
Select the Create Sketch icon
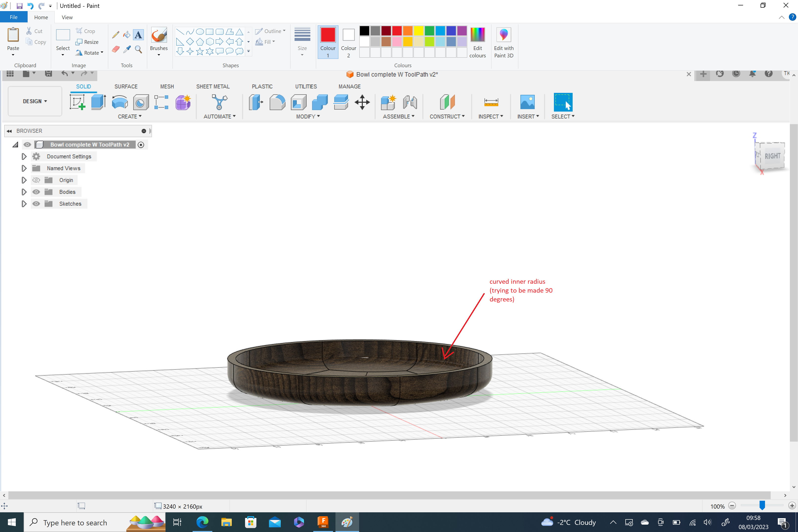77,102
